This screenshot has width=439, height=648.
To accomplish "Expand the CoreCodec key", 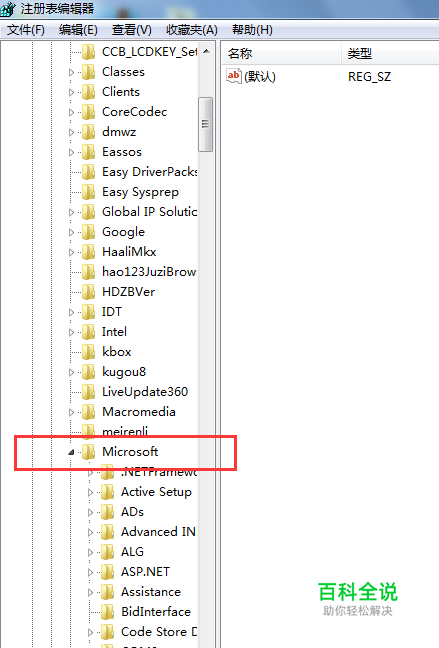I will click(71, 112).
